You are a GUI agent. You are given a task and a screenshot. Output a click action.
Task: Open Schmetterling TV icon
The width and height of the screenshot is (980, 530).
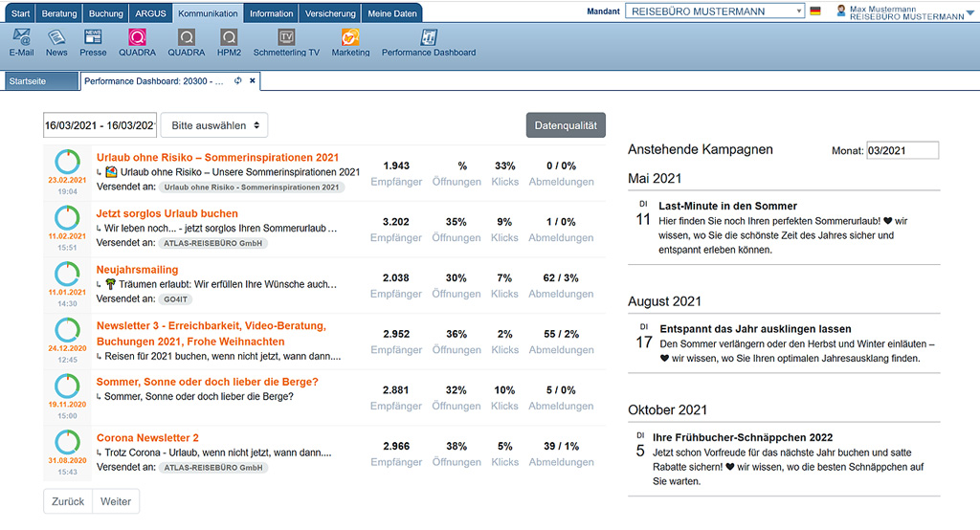click(286, 38)
